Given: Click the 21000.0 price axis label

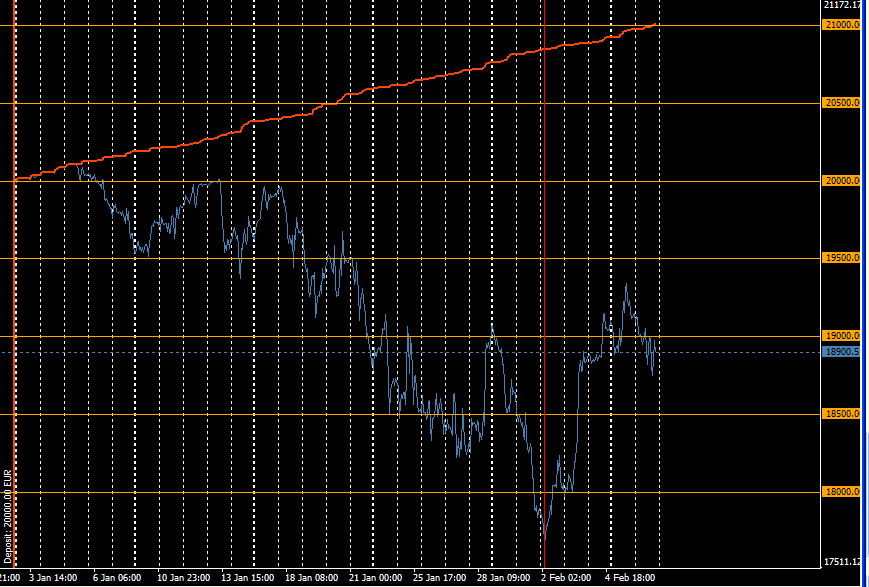Looking at the screenshot, I should 841,25.
